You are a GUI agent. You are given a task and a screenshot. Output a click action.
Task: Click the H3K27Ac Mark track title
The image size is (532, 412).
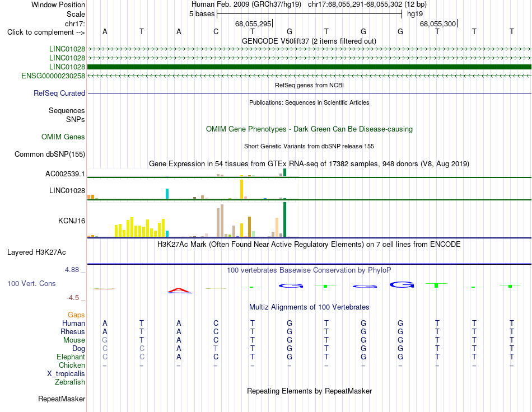[309, 245]
